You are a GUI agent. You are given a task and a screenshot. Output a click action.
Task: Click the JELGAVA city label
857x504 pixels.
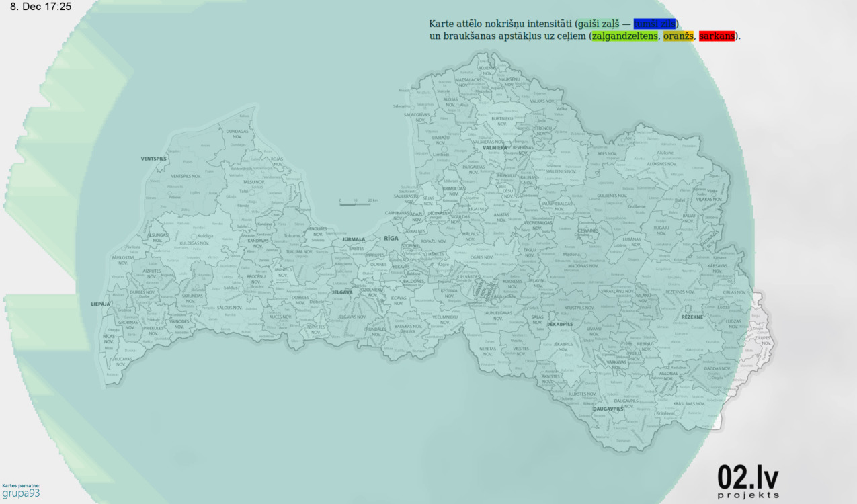(x=342, y=292)
